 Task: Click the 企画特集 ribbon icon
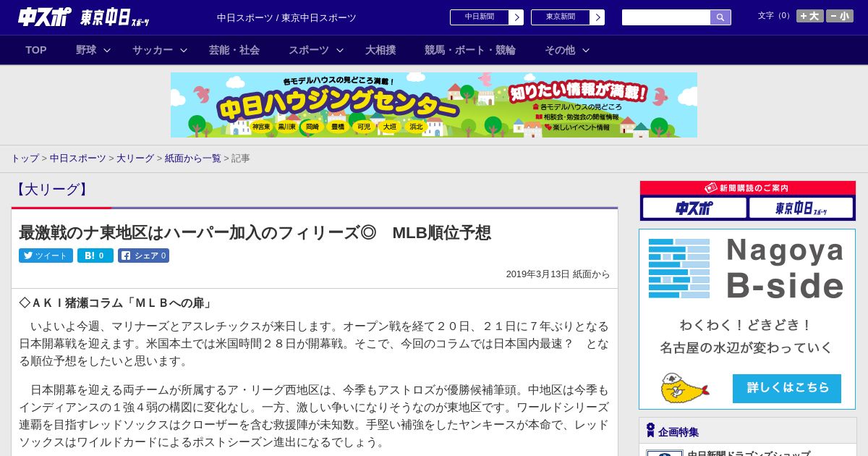(x=650, y=431)
